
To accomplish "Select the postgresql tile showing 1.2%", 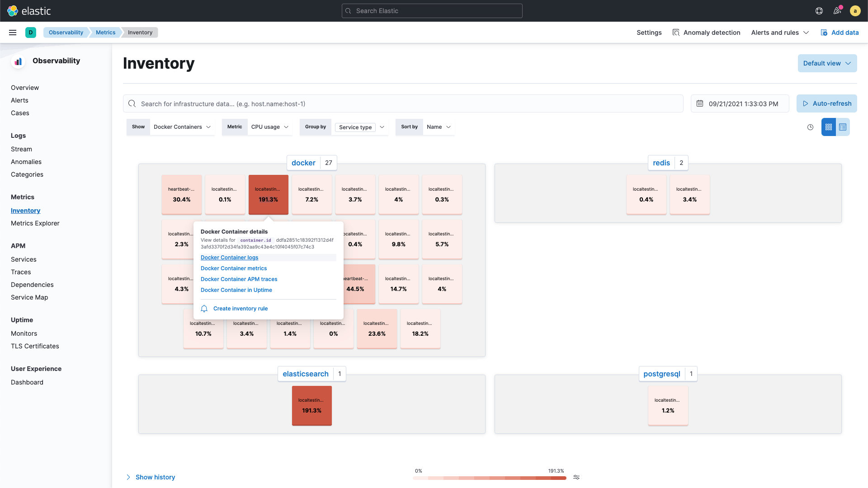I will point(668,406).
